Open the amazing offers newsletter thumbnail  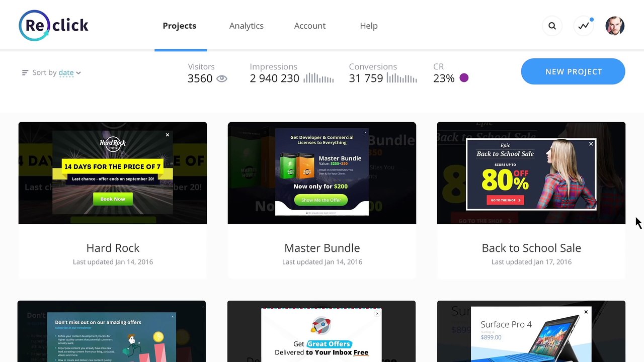(112, 331)
